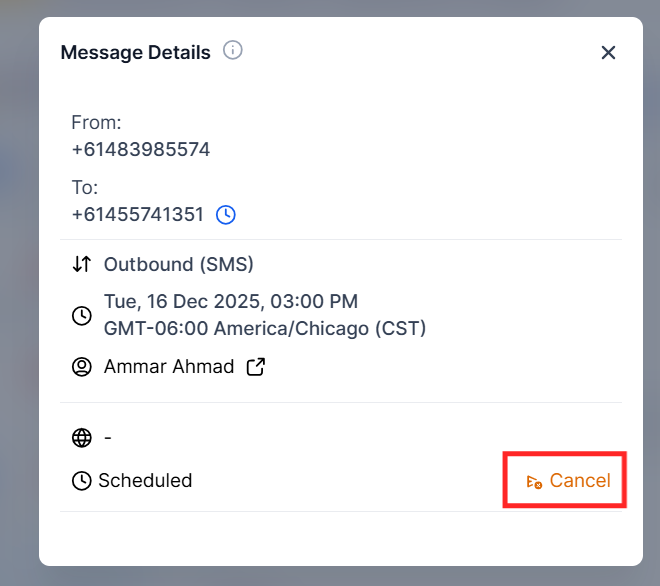Open Ammar Ahmad contact via external link icon
The width and height of the screenshot is (660, 586).
pyautogui.click(x=256, y=367)
